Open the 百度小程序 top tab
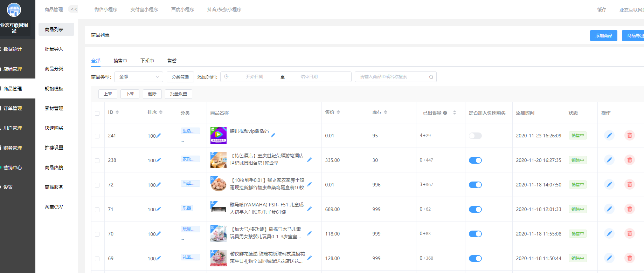This screenshot has height=273, width=644. point(182,9)
